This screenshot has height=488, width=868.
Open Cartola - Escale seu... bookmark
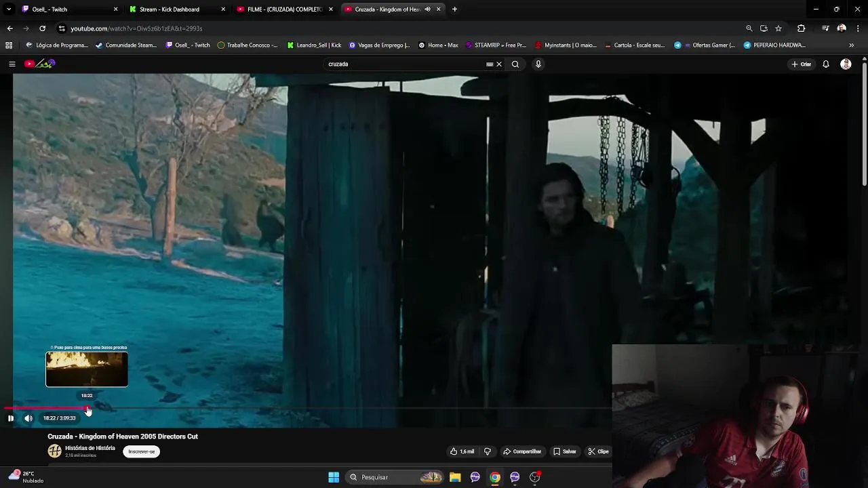[634, 45]
